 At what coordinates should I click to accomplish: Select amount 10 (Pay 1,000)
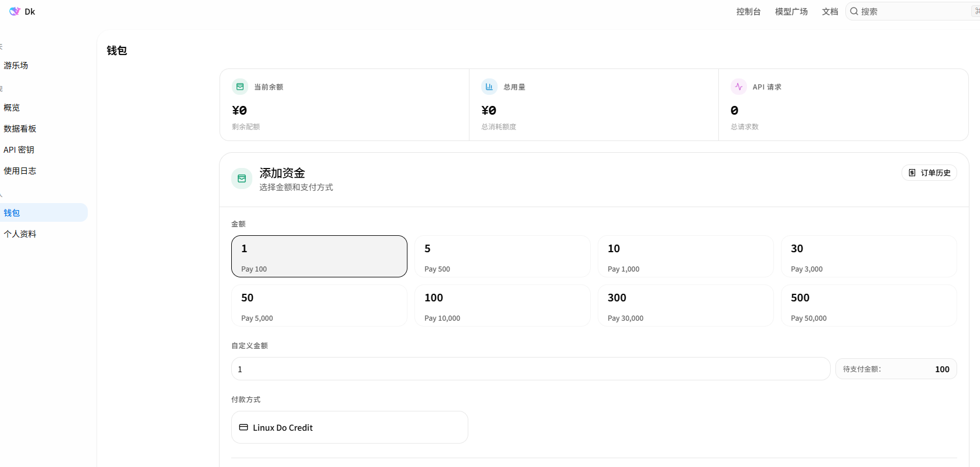(686, 256)
